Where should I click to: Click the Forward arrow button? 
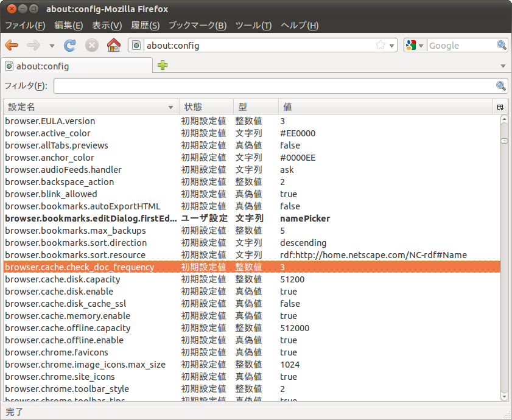[33, 46]
